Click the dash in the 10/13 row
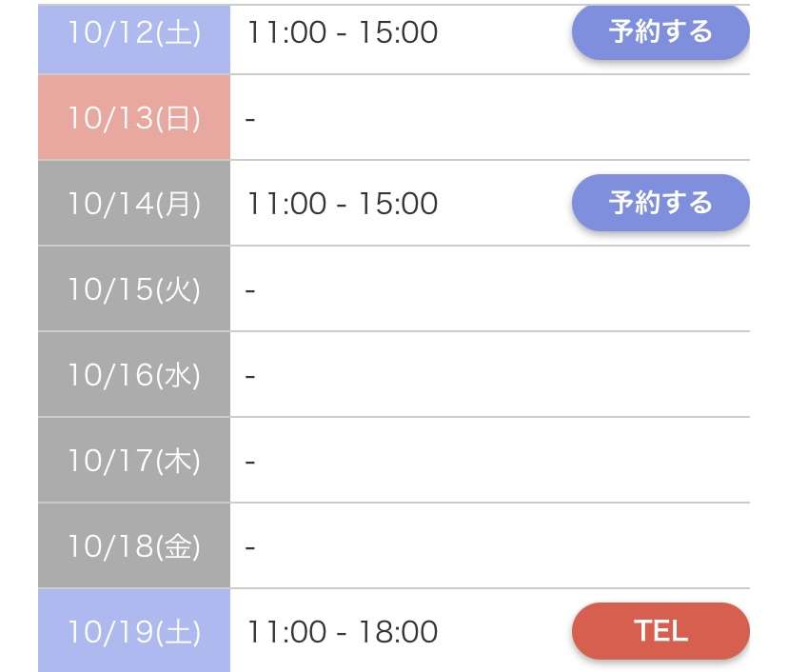Screen dimensions: 788x672 pyautogui.click(x=250, y=119)
